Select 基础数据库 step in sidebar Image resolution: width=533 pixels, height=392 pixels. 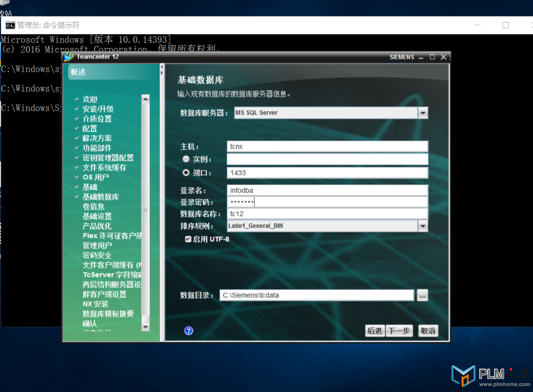(101, 197)
